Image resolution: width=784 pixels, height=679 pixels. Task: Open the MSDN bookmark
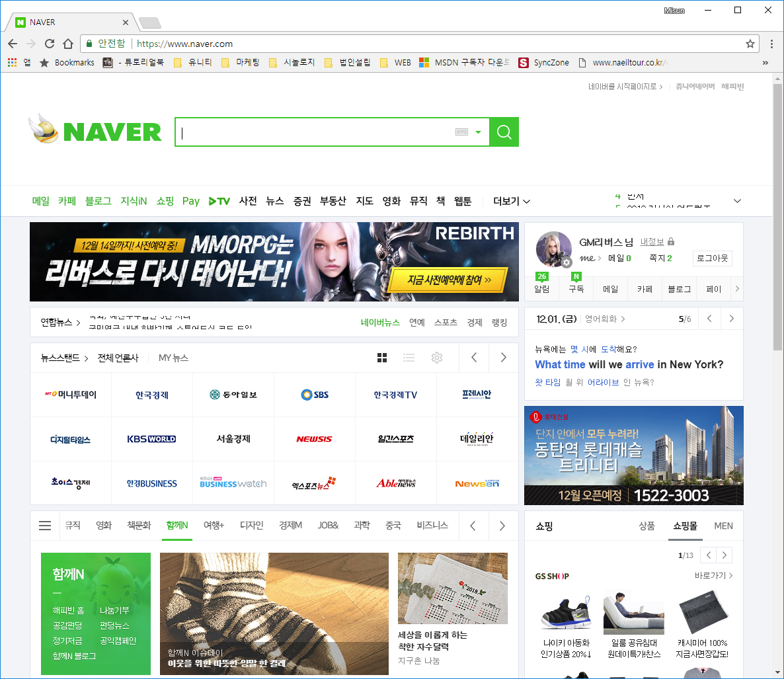[465, 63]
